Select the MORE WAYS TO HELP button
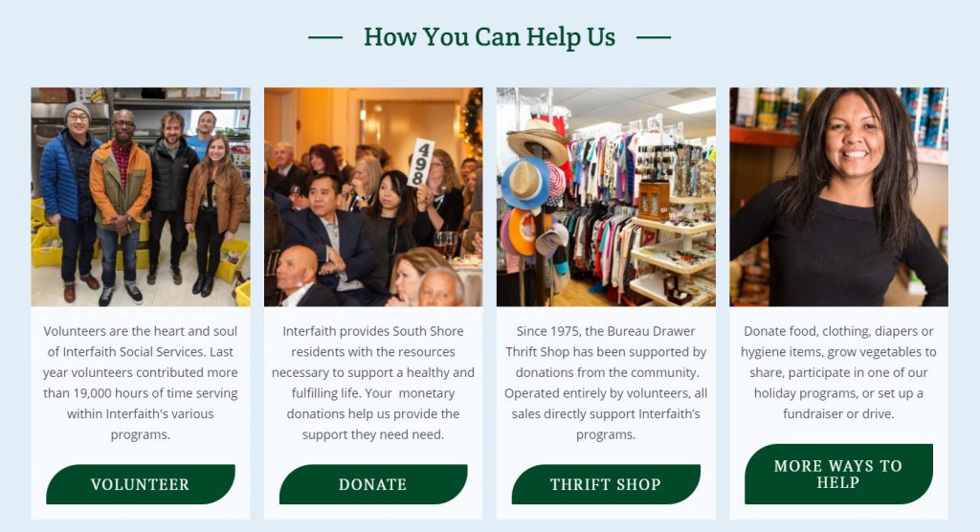Screen dimensions: 980x532 (838, 474)
